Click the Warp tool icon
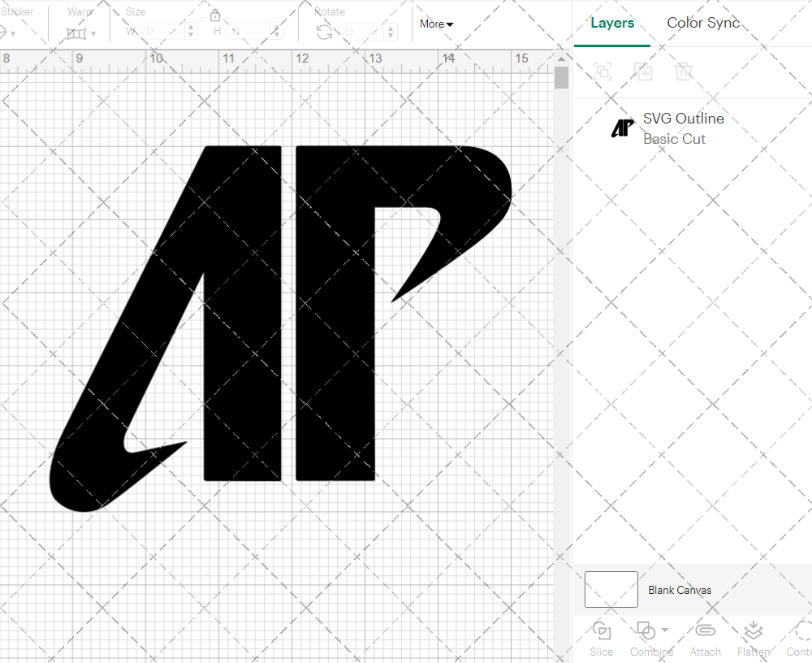 (78, 33)
